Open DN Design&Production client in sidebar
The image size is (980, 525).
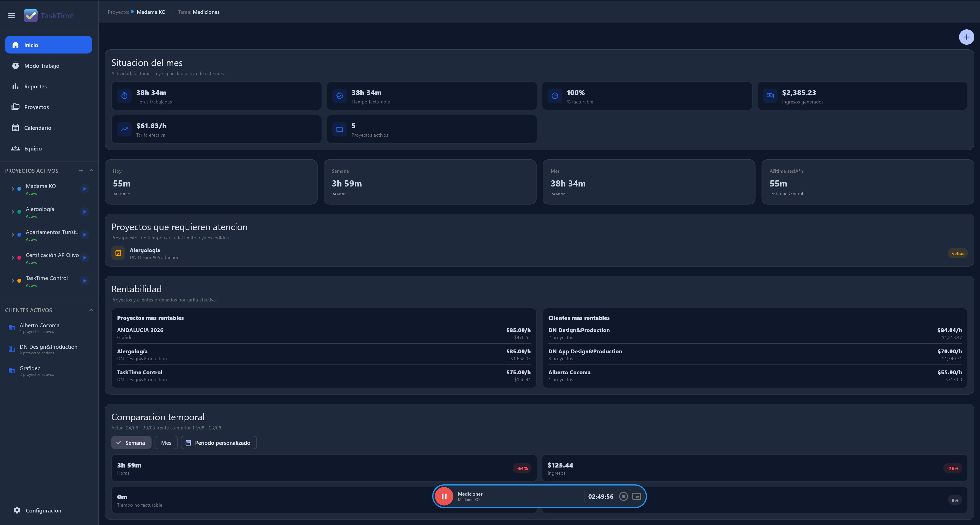(x=48, y=349)
